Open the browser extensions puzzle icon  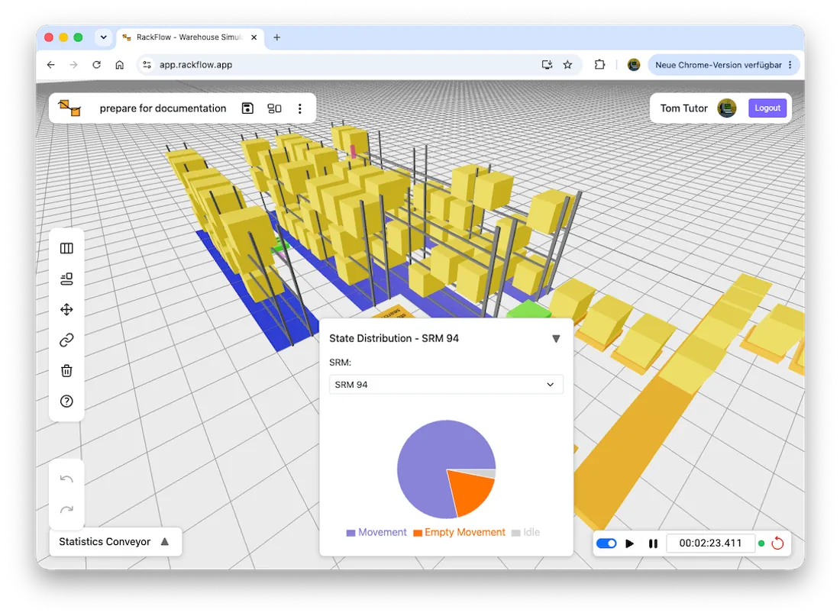click(x=599, y=65)
